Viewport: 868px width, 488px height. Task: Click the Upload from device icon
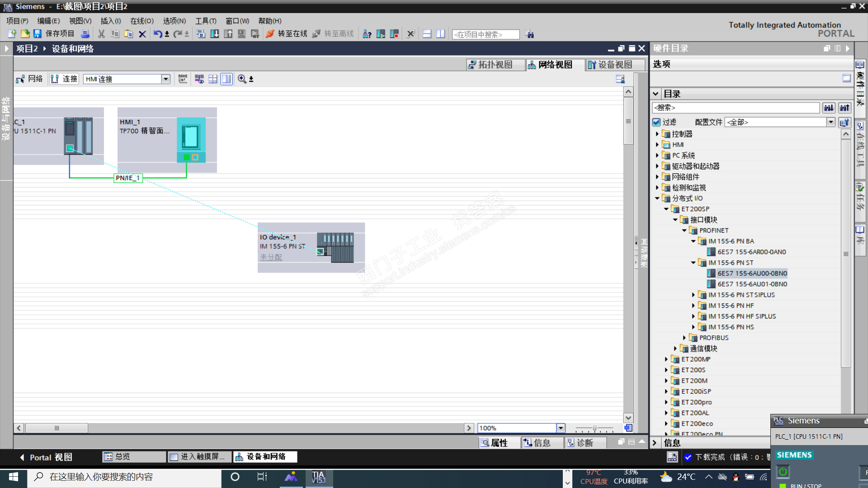coord(228,34)
